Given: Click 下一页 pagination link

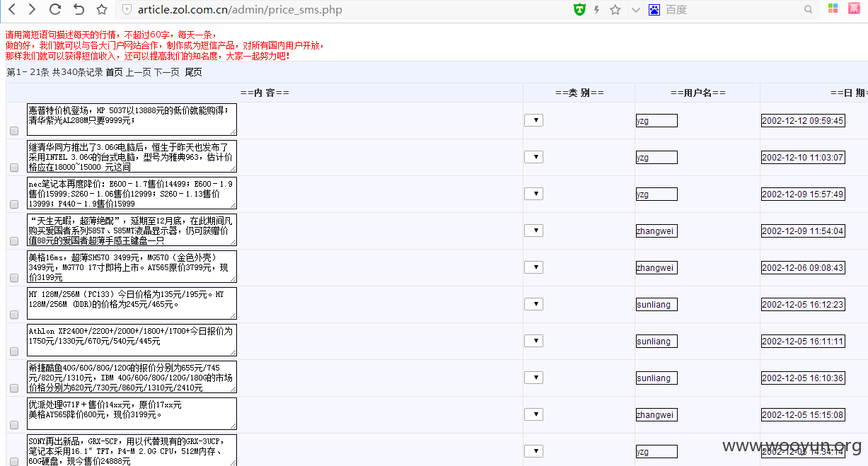Looking at the screenshot, I should tap(167, 72).
